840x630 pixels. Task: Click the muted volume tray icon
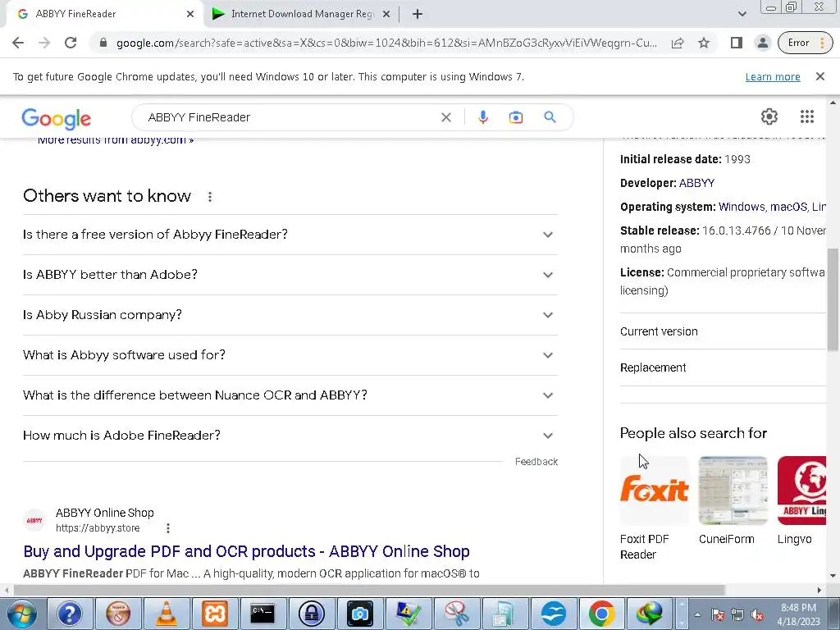coord(757,615)
